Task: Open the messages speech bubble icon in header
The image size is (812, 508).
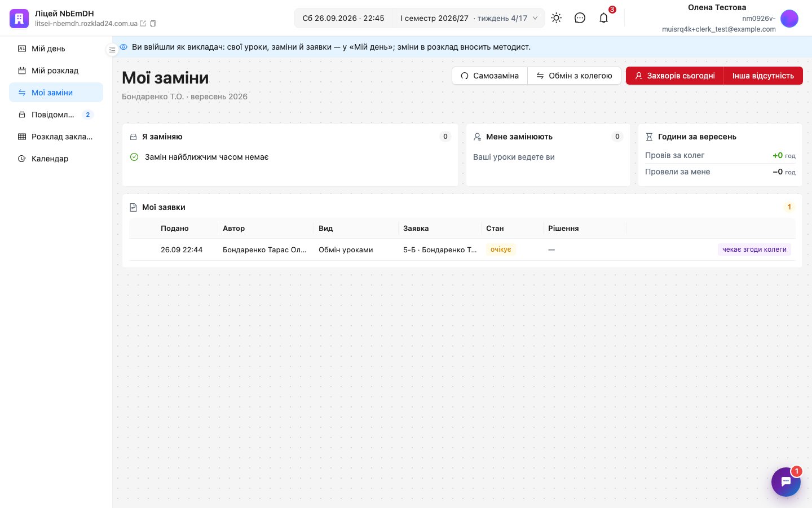Action: (580, 18)
